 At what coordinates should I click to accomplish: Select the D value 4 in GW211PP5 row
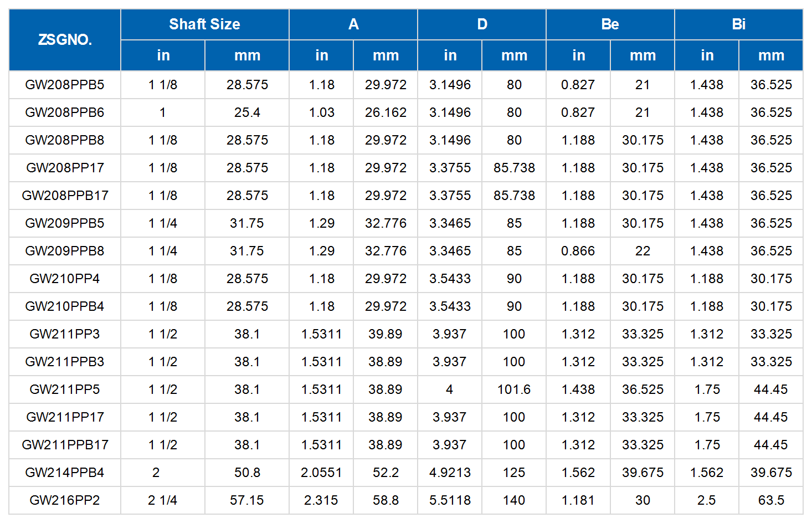coord(450,389)
